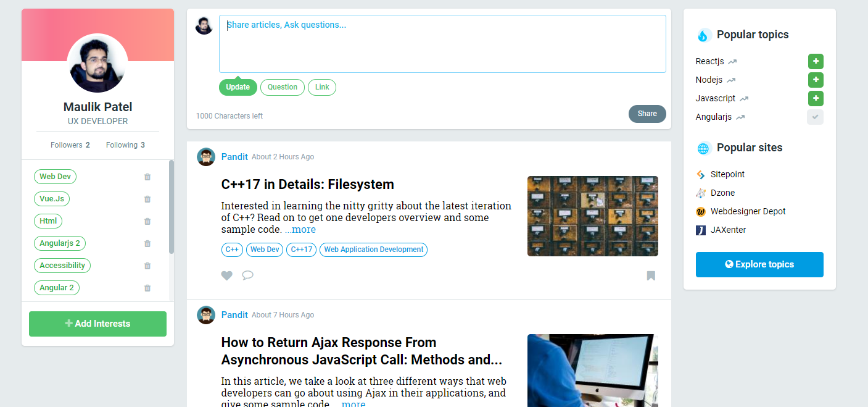Viewport: 868px width, 407px height.
Task: Open the Html interest tag
Action: (x=48, y=221)
